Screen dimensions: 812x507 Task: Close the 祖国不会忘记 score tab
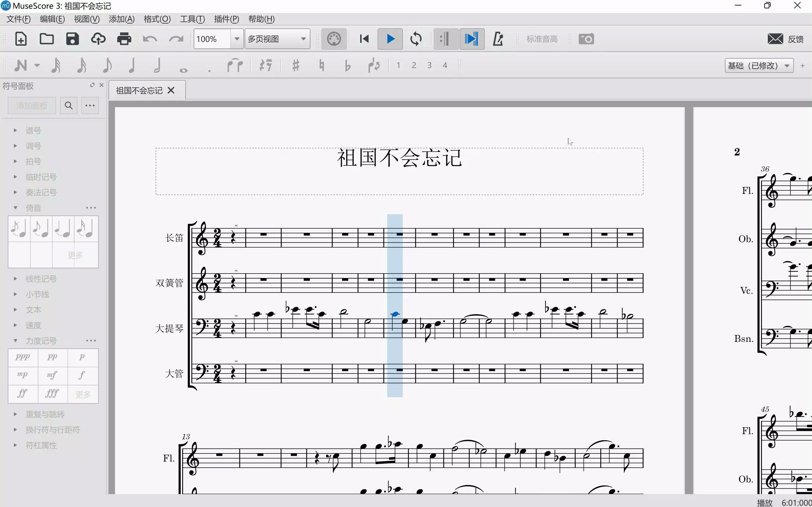coord(171,90)
